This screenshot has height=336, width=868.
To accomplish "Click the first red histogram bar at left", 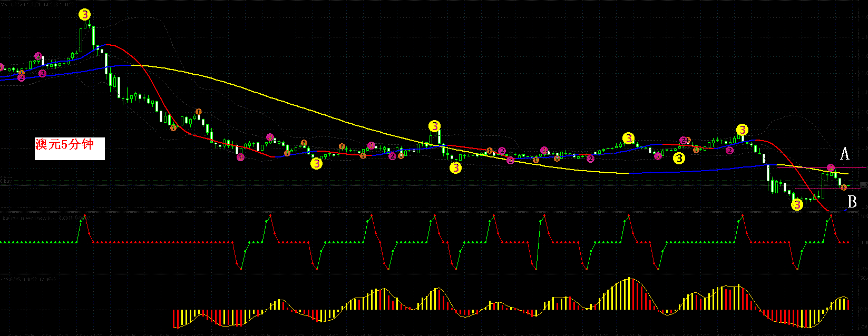I will coord(174,318).
